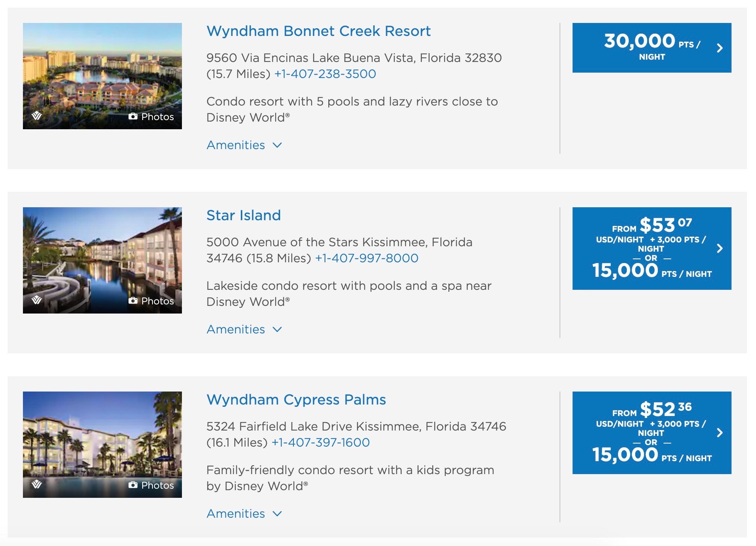This screenshot has height=546, width=756.
Task: Select Star Island $53.07 rate button
Action: pyautogui.click(x=652, y=249)
